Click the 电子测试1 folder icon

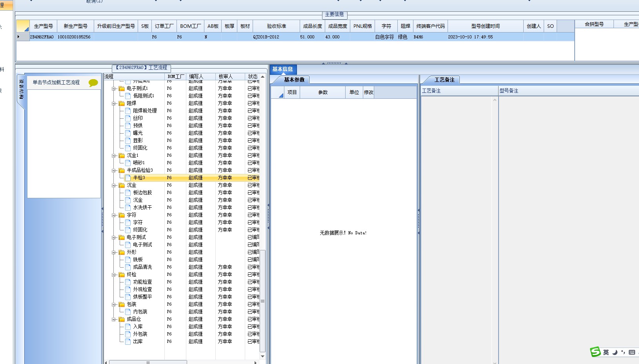[122, 89]
